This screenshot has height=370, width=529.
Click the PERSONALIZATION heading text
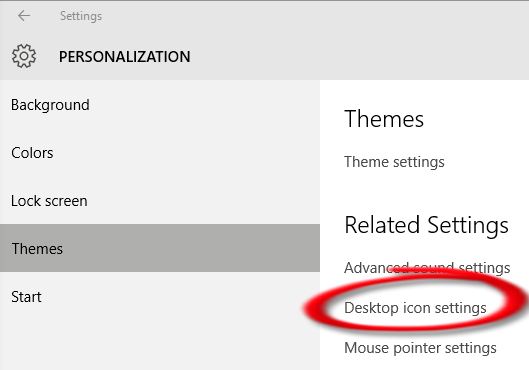(x=124, y=56)
